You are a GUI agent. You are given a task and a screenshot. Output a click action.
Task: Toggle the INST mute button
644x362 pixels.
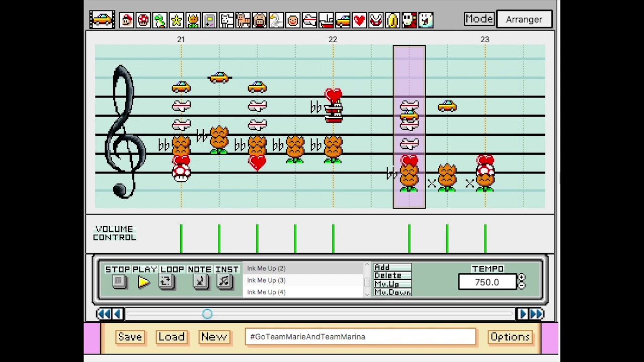point(224,282)
